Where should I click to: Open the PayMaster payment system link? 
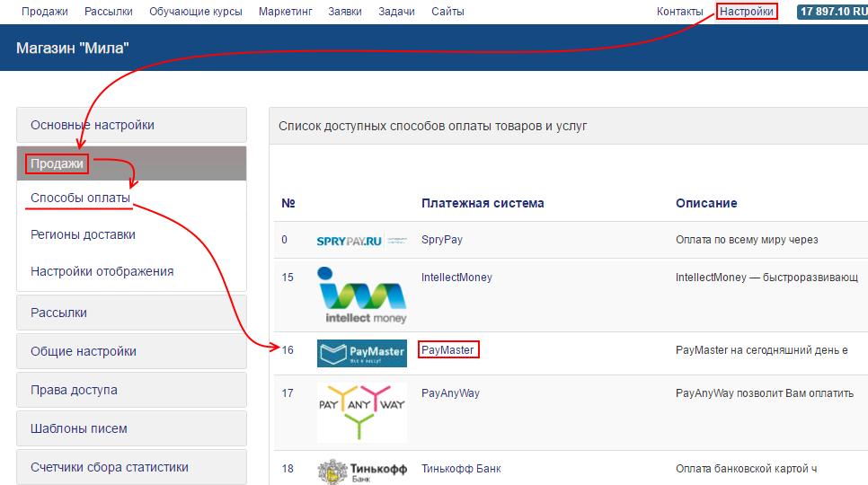click(447, 350)
